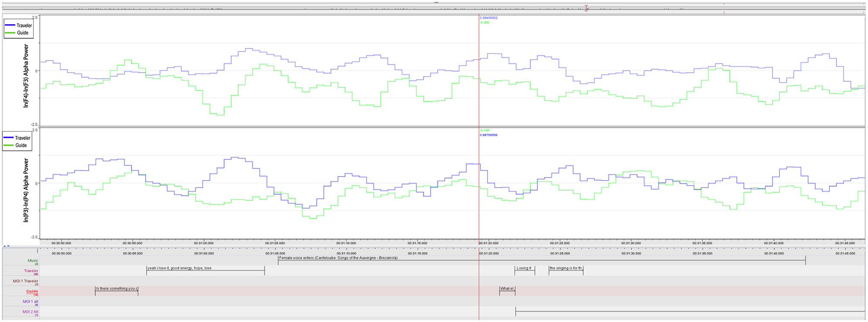Select 'Female voice enters' music annotation

pyautogui.click(x=338, y=258)
